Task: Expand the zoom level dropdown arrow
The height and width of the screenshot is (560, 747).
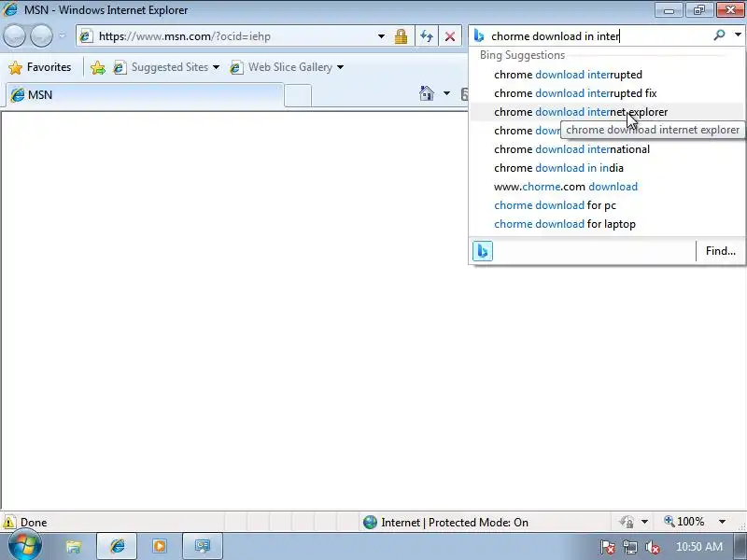Action: pos(722,522)
